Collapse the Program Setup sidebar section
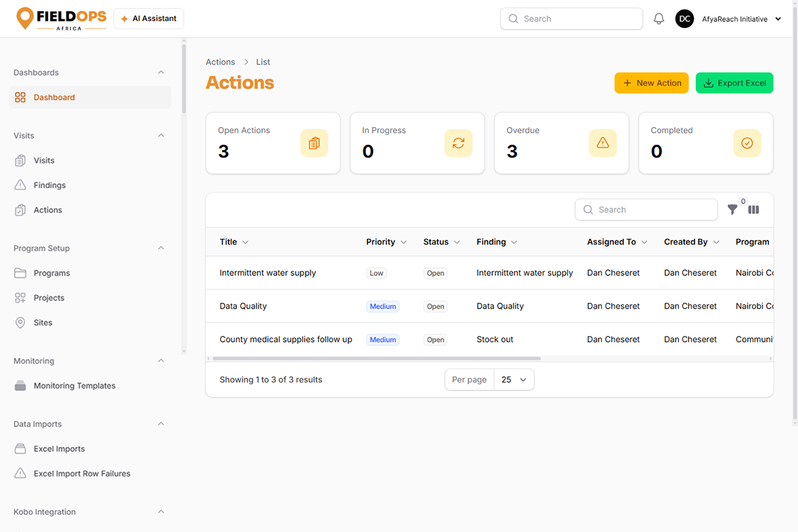This screenshot has height=532, width=798. [x=161, y=248]
